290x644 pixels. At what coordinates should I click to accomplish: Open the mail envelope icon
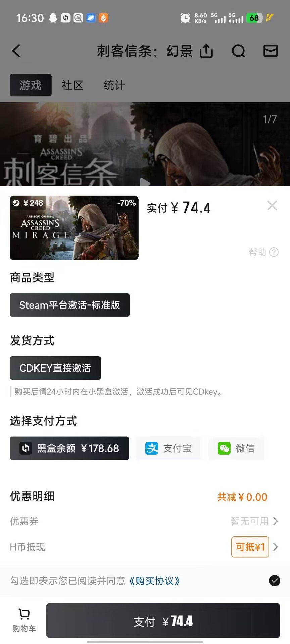pos(271,51)
